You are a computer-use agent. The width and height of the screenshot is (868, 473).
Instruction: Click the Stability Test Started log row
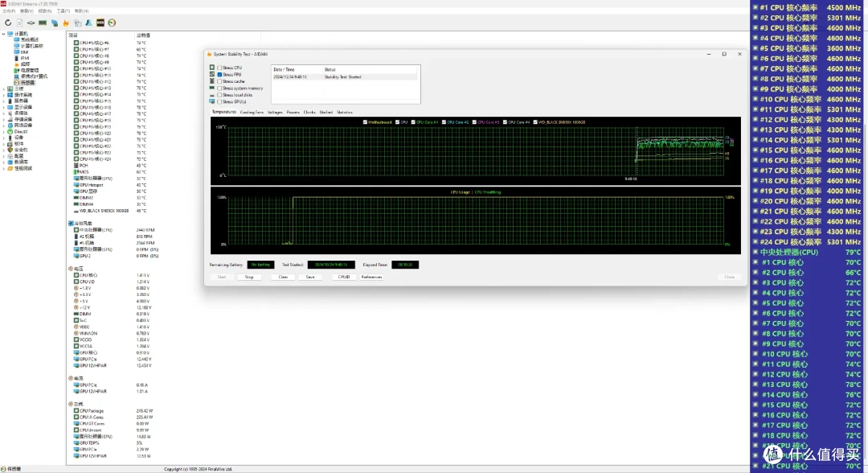click(x=344, y=77)
